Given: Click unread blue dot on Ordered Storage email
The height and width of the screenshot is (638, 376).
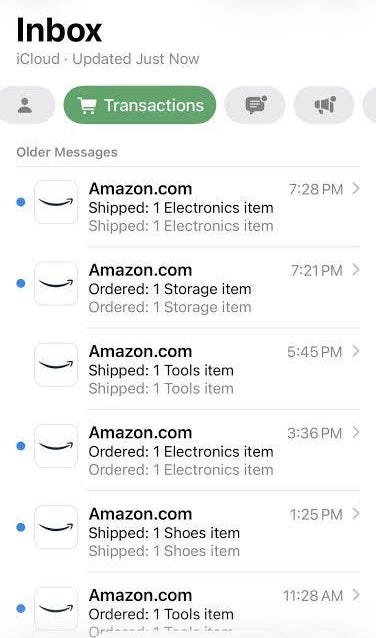Looking at the screenshot, I should [x=21, y=283].
